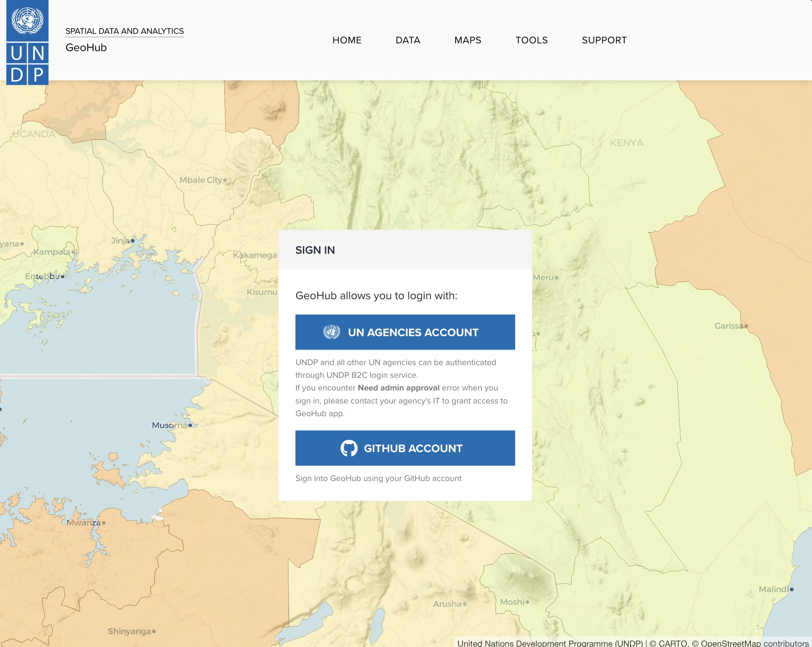Click the UN emblem on agencies button

pos(331,332)
